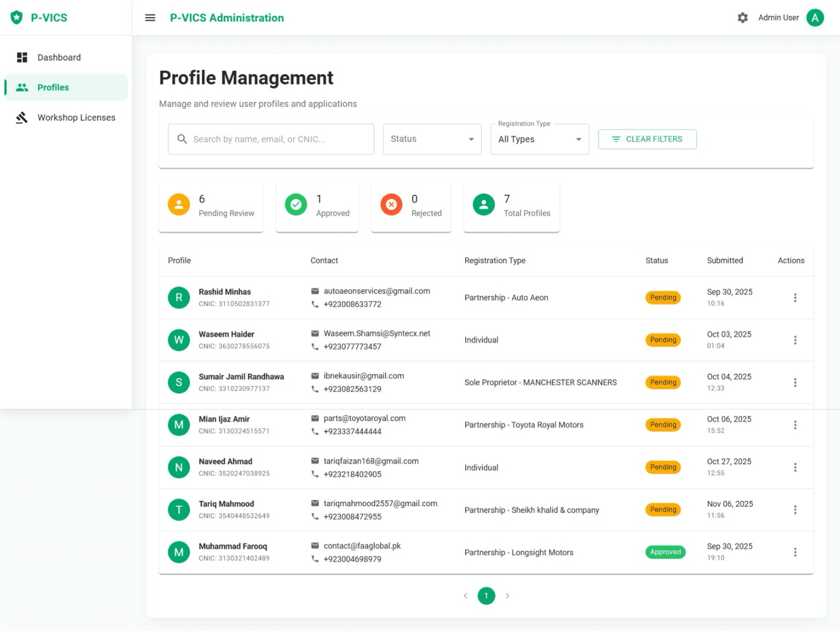Open actions menu for Mian Ijaz Amir

click(795, 425)
